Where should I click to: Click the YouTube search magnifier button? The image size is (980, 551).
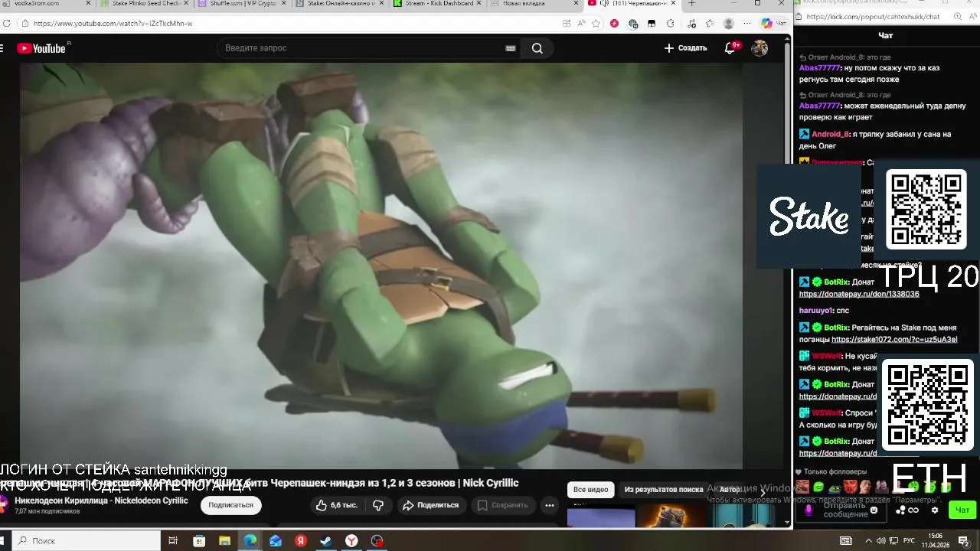pos(537,48)
